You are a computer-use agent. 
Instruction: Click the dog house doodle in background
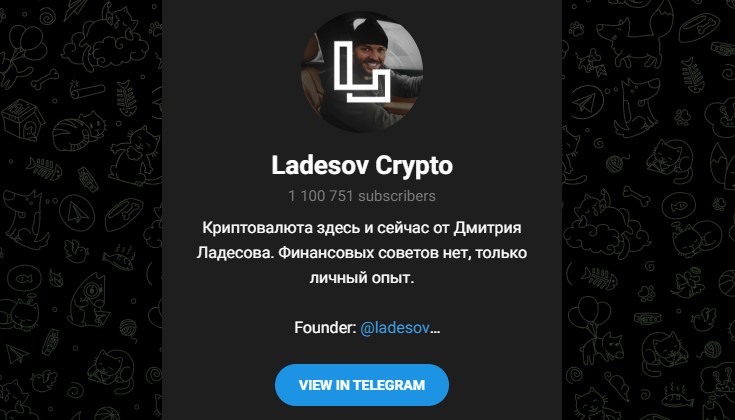click(x=22, y=119)
